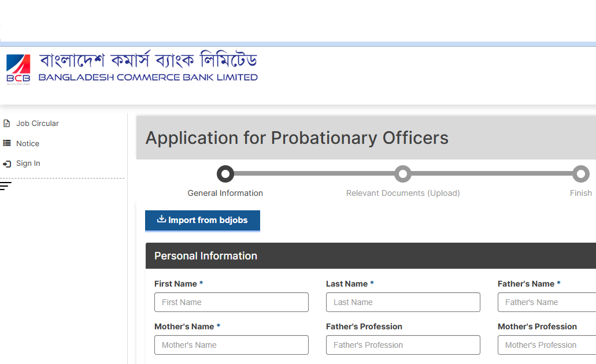Click the Notice list icon
Image resolution: width=596 pixels, height=364 pixels.
7,143
